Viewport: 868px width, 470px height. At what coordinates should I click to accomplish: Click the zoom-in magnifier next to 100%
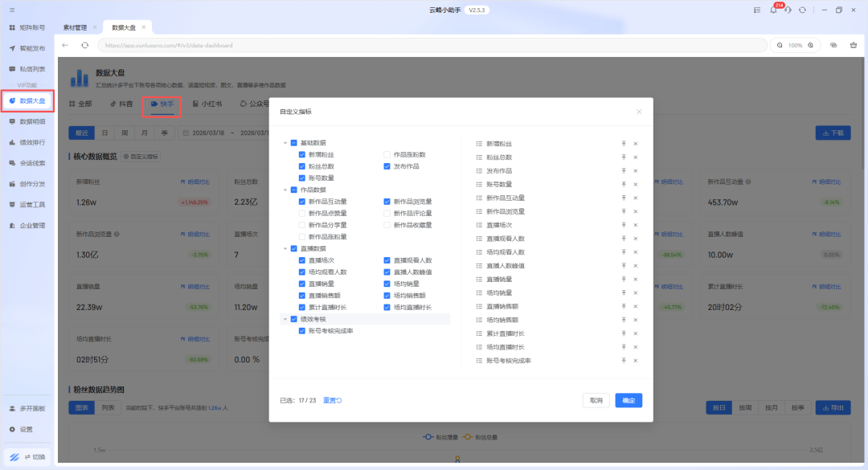[x=810, y=45]
